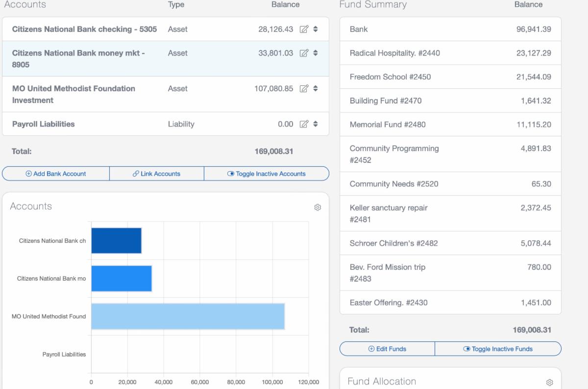Click edit icon for money mkt account
Screen dimensions: 588x389
coord(304,53)
